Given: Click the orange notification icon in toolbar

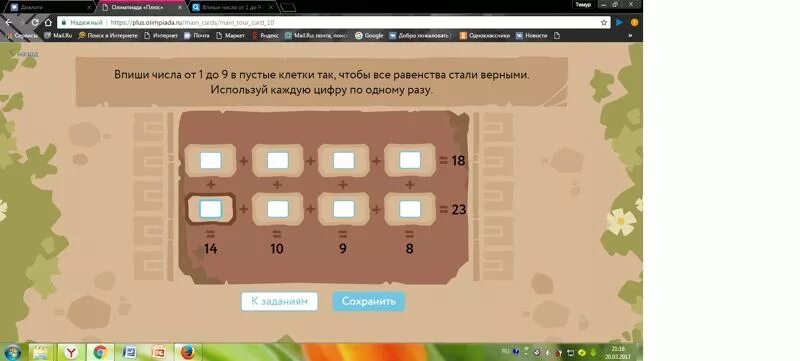Looking at the screenshot, I should pyautogui.click(x=634, y=22).
